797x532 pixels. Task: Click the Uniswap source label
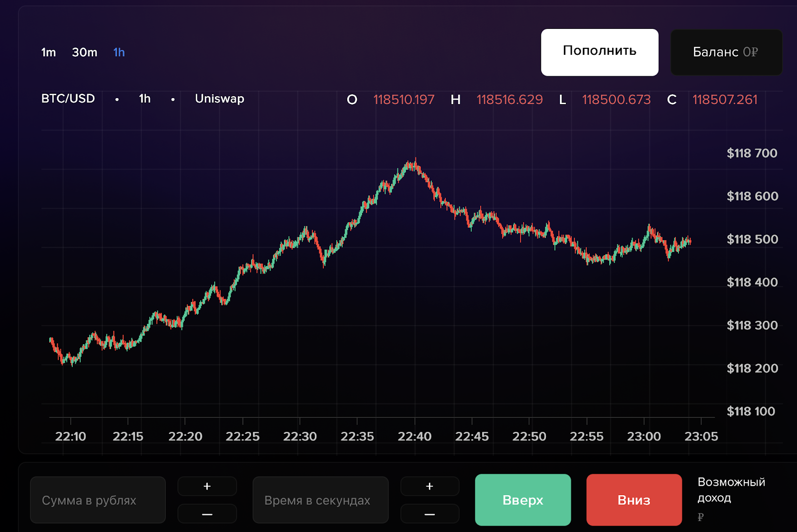(x=220, y=99)
